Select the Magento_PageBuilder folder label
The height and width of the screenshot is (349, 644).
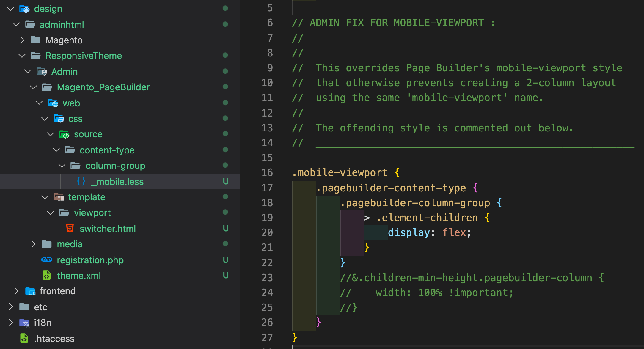point(103,87)
